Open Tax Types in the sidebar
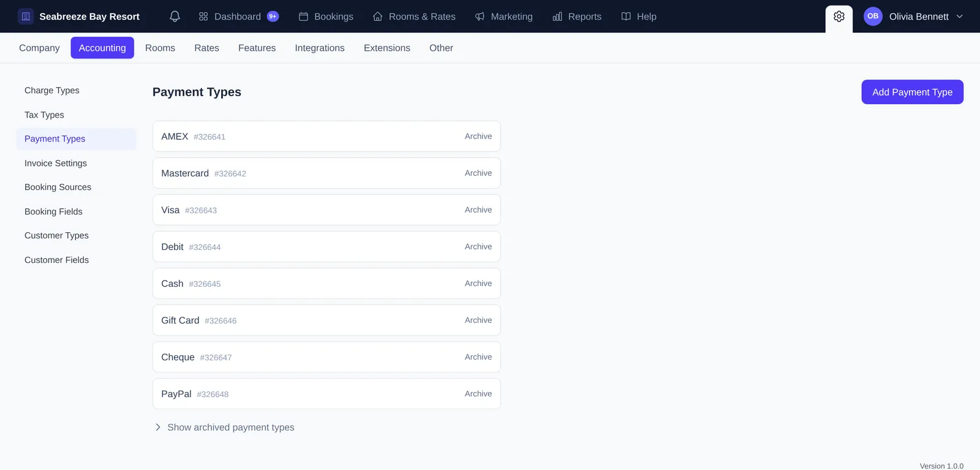The height and width of the screenshot is (470, 980). coord(76,115)
